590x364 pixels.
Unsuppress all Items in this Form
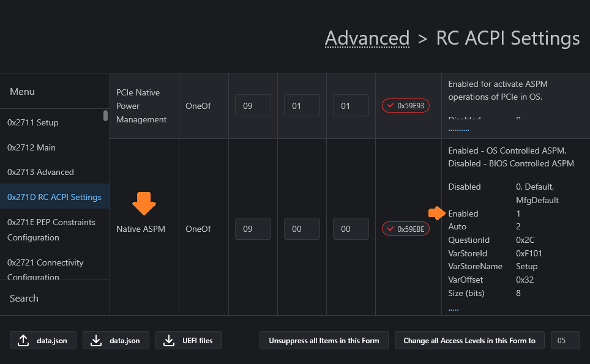tap(324, 341)
